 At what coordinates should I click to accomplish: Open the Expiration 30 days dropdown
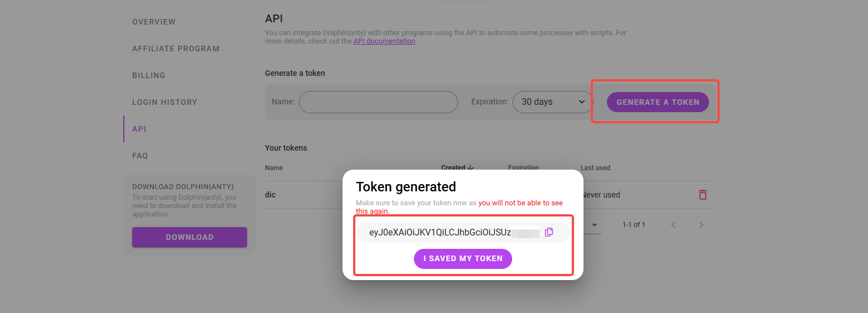(552, 102)
